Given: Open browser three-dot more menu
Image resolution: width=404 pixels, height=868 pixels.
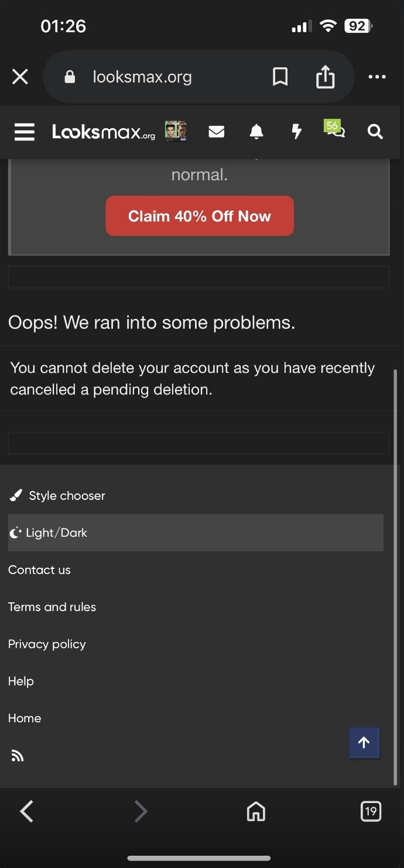Looking at the screenshot, I should [x=377, y=77].
